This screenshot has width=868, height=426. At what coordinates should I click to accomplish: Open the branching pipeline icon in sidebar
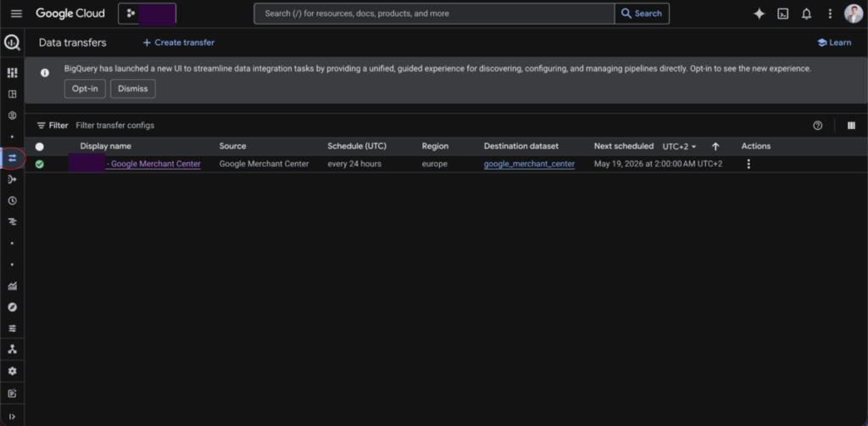[12, 180]
